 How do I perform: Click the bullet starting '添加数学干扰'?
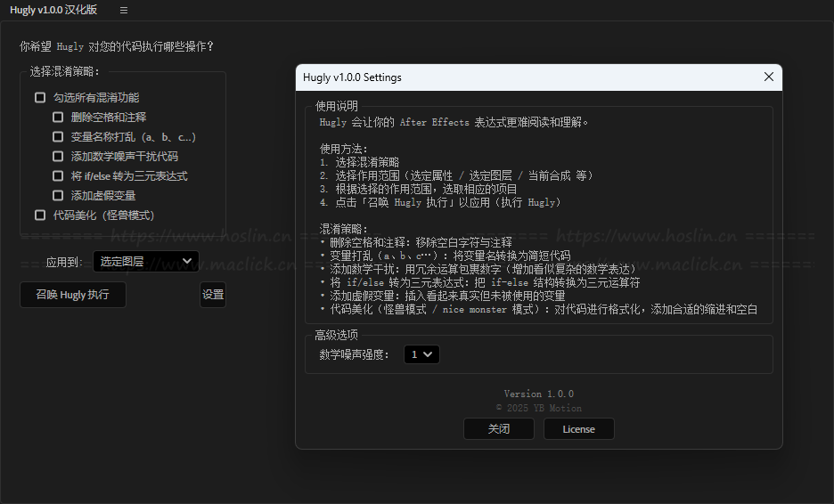[x=478, y=269]
